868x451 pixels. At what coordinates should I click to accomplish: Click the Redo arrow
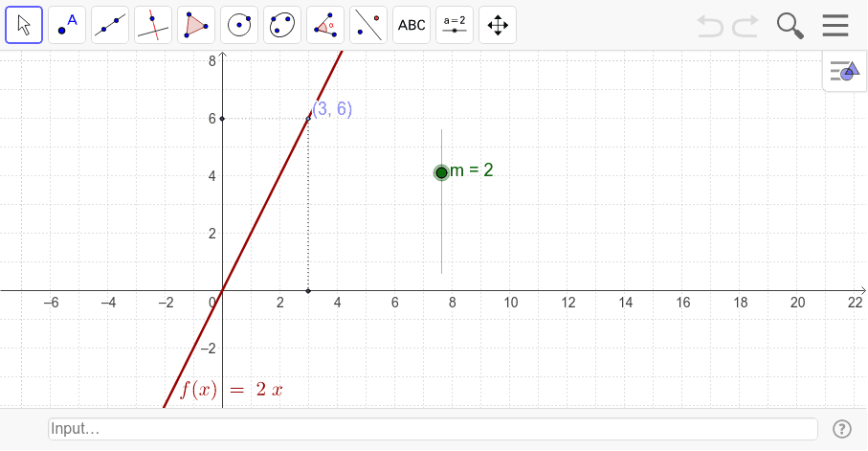(746, 26)
